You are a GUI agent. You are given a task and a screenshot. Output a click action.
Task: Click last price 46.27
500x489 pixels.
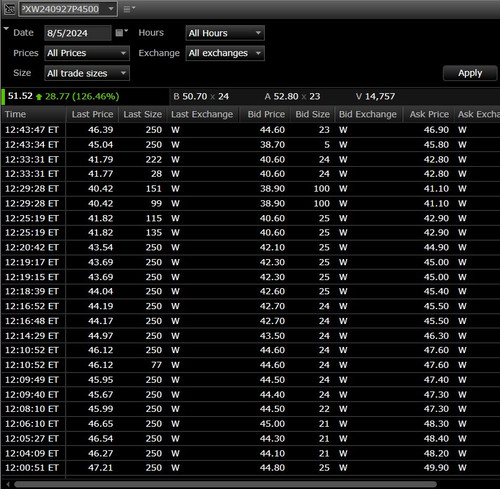(101, 453)
